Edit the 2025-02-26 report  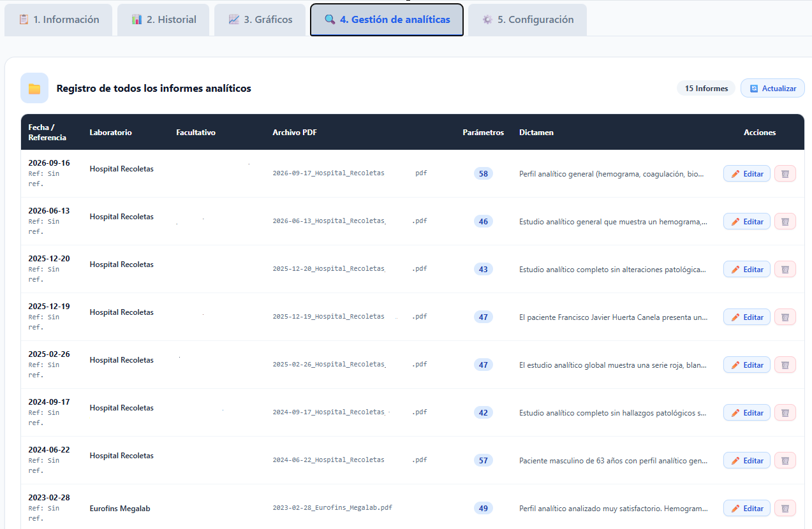point(747,365)
